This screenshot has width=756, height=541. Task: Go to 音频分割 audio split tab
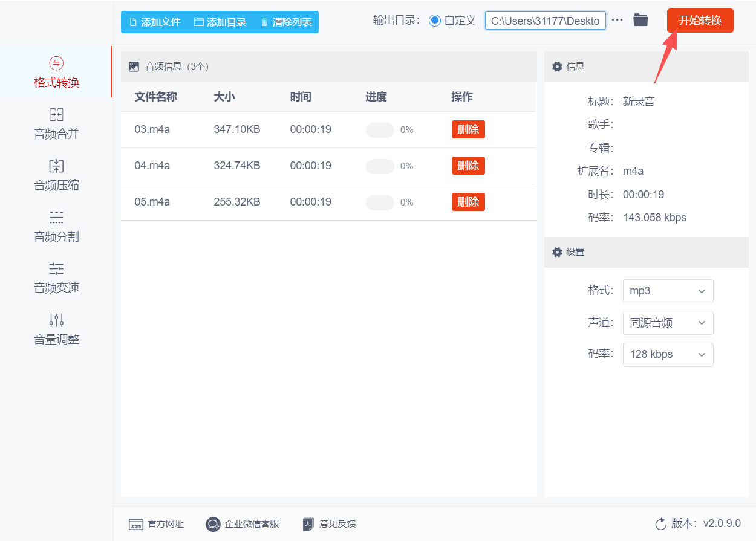point(56,227)
